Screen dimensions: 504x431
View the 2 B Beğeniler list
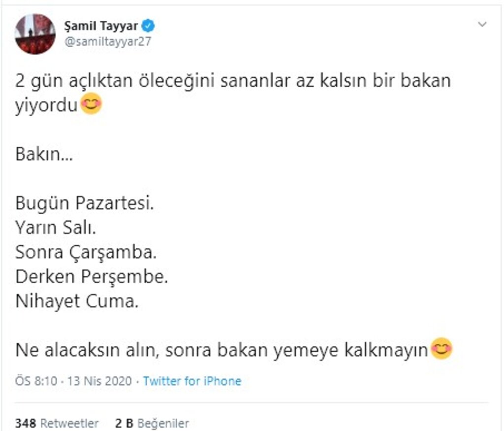coord(152,423)
